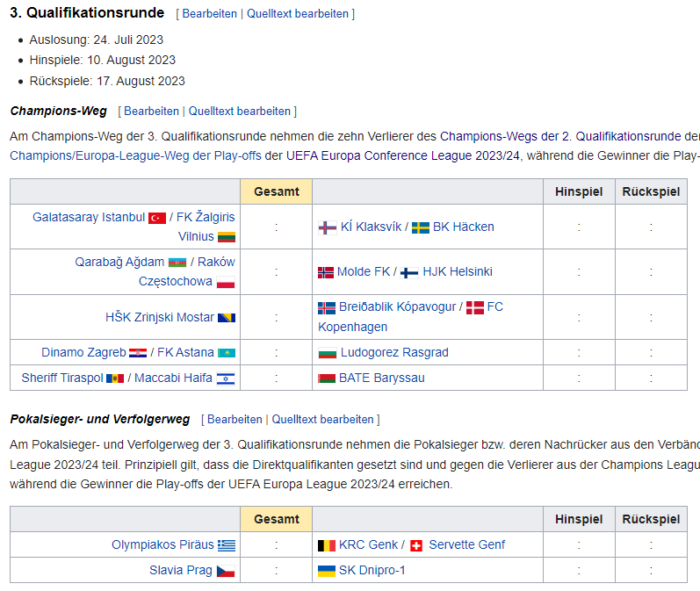Click the Greek flag beside Olympiakos Piräus
Image resolution: width=700 pixels, height=591 pixels.
(227, 545)
